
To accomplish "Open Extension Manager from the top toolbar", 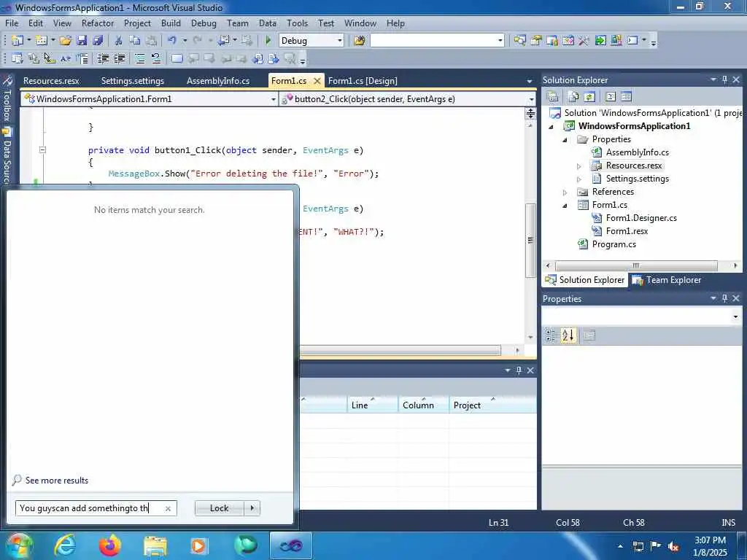I will click(616, 41).
